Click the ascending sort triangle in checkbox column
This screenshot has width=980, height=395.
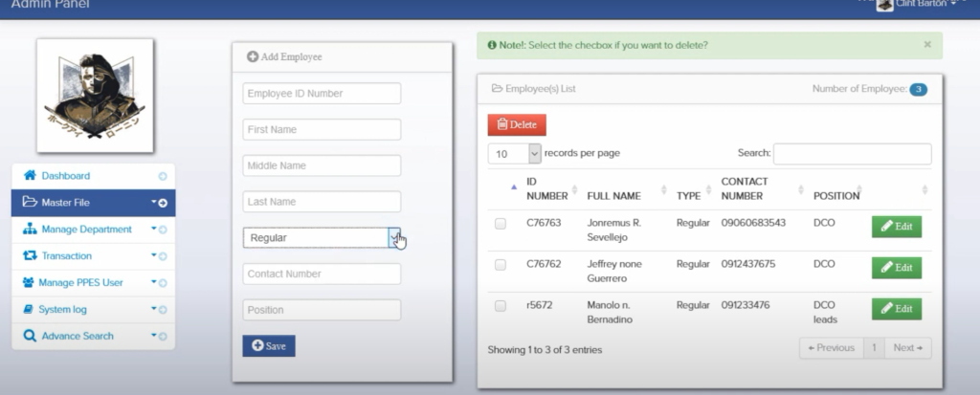coord(514,187)
